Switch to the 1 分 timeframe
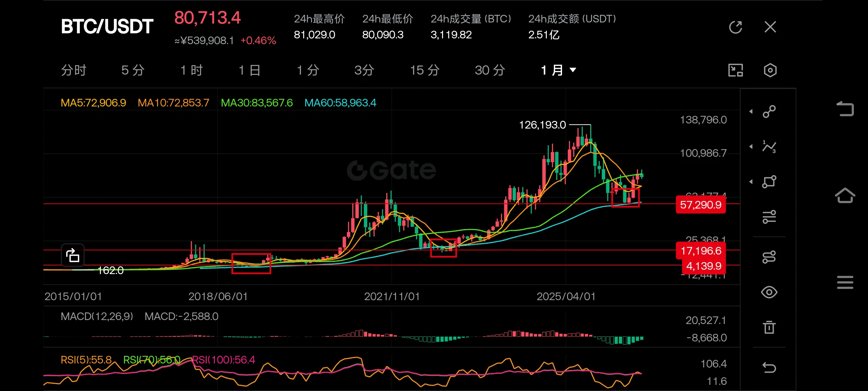Image resolution: width=868 pixels, height=391 pixels. point(308,70)
